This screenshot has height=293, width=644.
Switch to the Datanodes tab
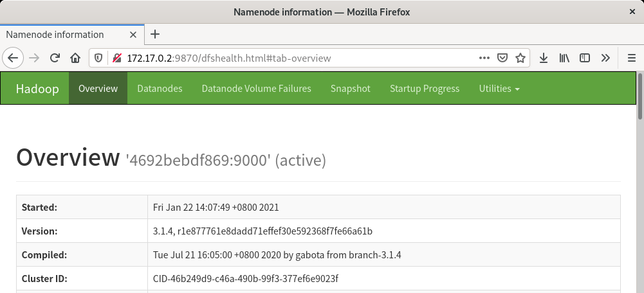[x=160, y=89]
